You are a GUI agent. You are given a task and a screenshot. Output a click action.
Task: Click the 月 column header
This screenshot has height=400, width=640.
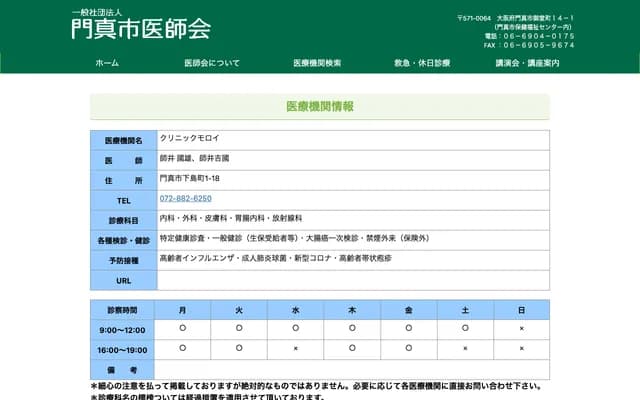[182, 310]
